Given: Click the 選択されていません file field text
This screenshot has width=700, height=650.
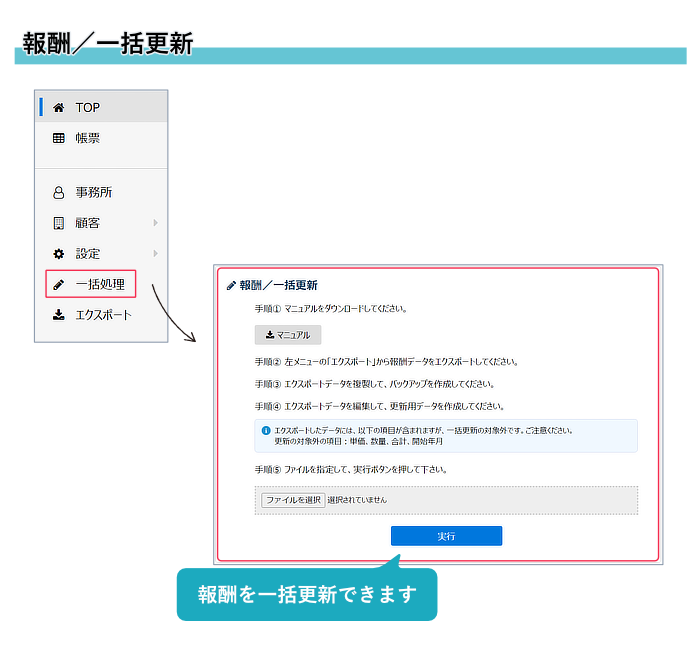Looking at the screenshot, I should pos(357,500).
